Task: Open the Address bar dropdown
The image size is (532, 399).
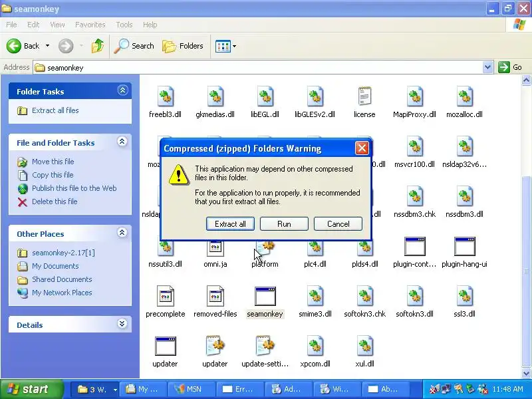Action: [x=487, y=67]
